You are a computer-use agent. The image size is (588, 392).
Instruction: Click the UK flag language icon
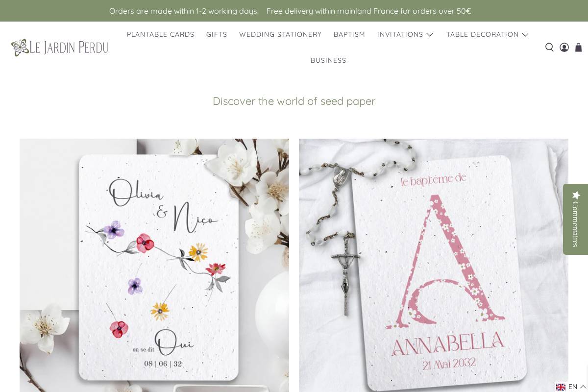tap(561, 387)
